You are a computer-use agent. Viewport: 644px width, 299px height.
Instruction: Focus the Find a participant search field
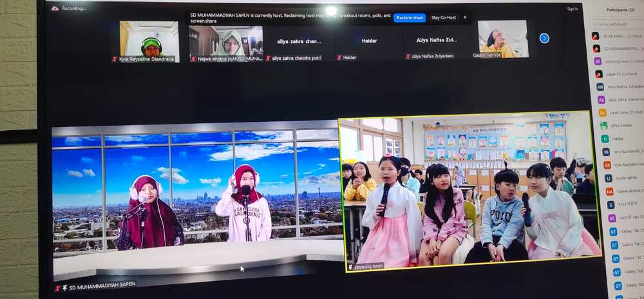coord(617,24)
